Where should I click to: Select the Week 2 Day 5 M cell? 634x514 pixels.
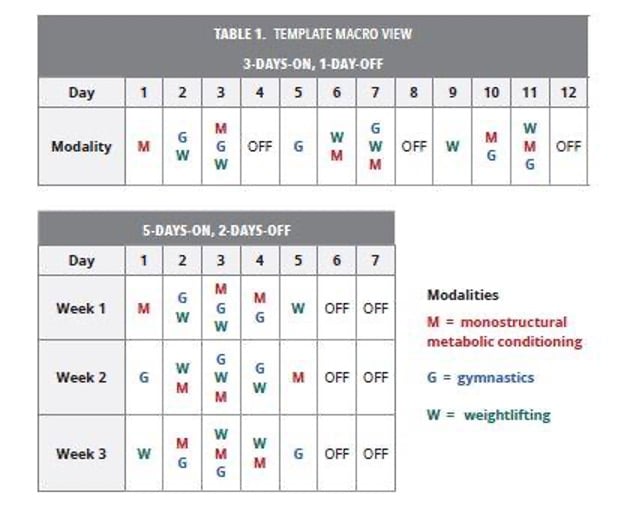point(298,378)
